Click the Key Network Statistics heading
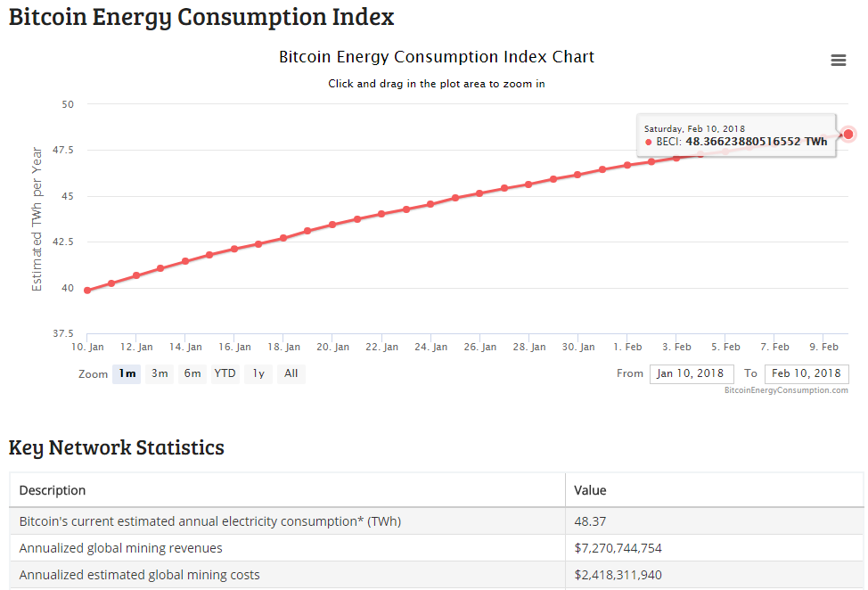868x590 pixels. [x=117, y=447]
